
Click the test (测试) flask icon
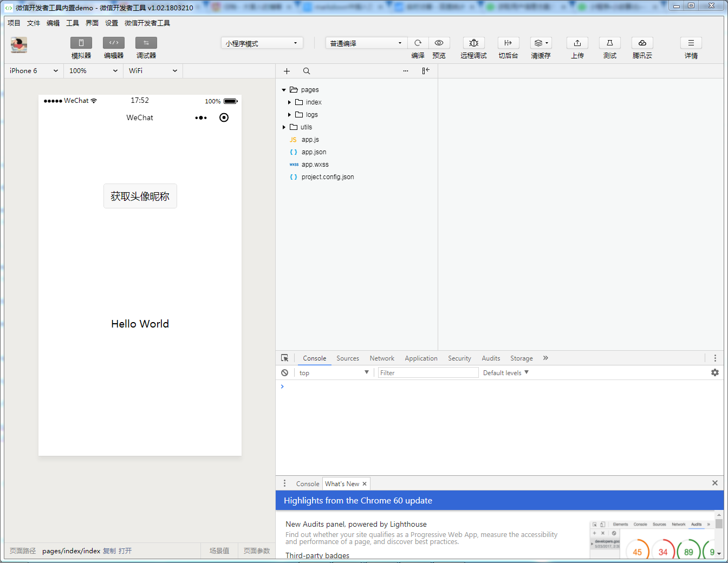pyautogui.click(x=610, y=43)
